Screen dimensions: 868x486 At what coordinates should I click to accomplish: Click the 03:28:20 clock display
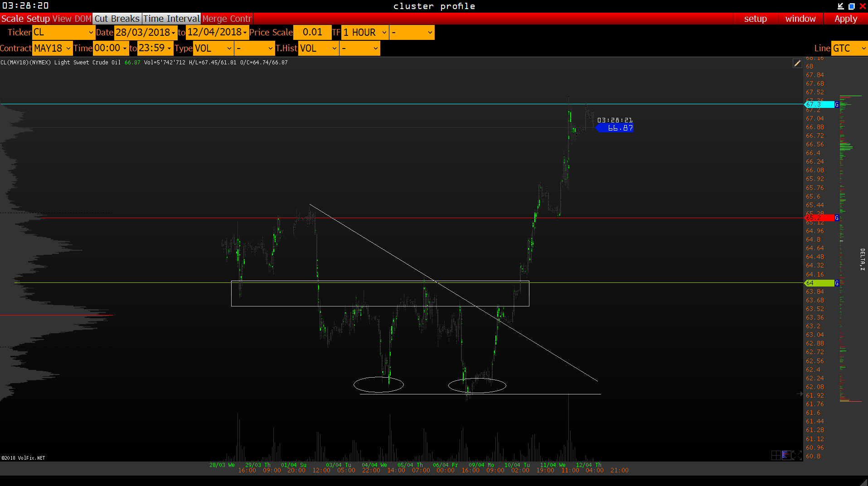[25, 6]
